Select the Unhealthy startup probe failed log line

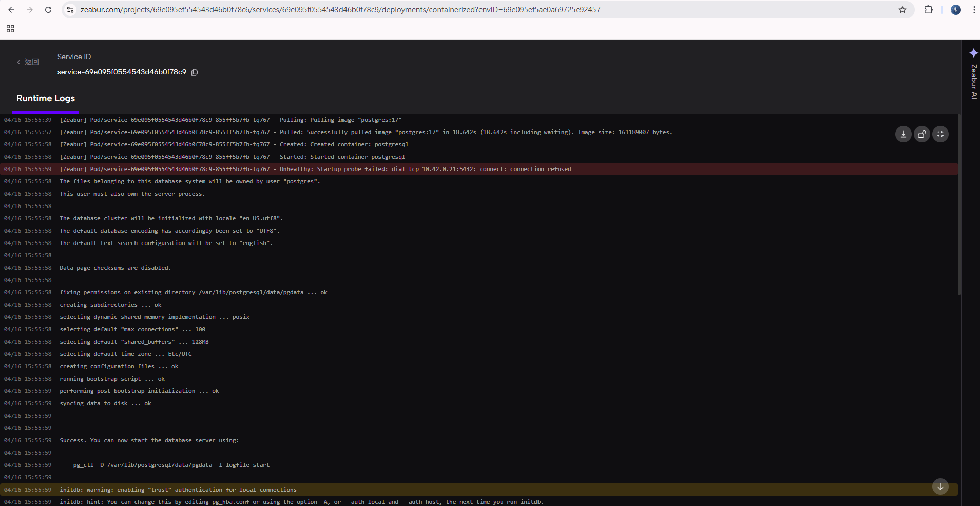[315, 169]
